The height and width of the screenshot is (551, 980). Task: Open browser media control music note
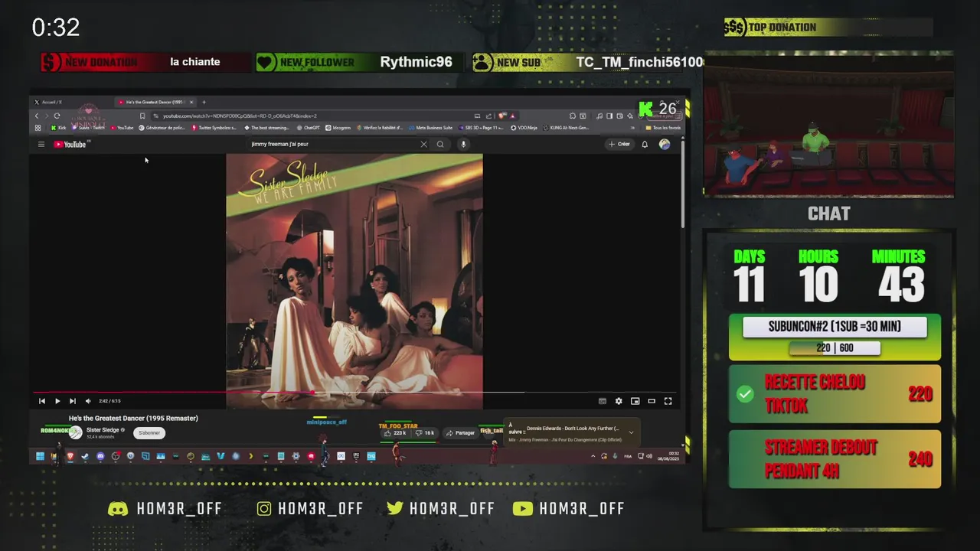tap(599, 116)
